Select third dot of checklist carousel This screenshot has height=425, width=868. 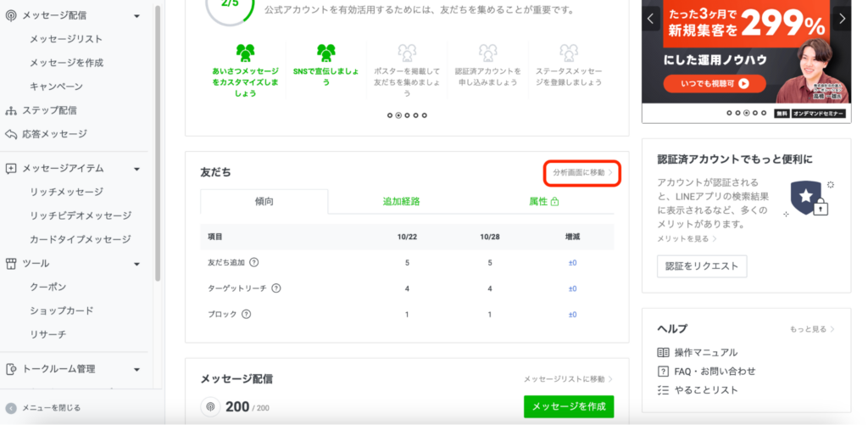[x=407, y=115]
